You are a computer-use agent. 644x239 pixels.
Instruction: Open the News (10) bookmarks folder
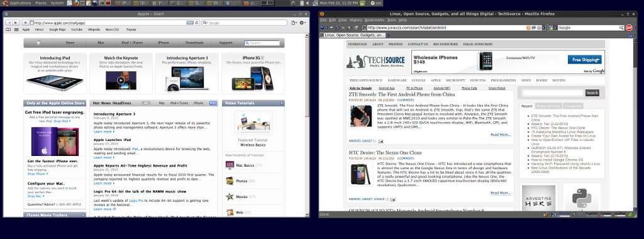point(112,30)
